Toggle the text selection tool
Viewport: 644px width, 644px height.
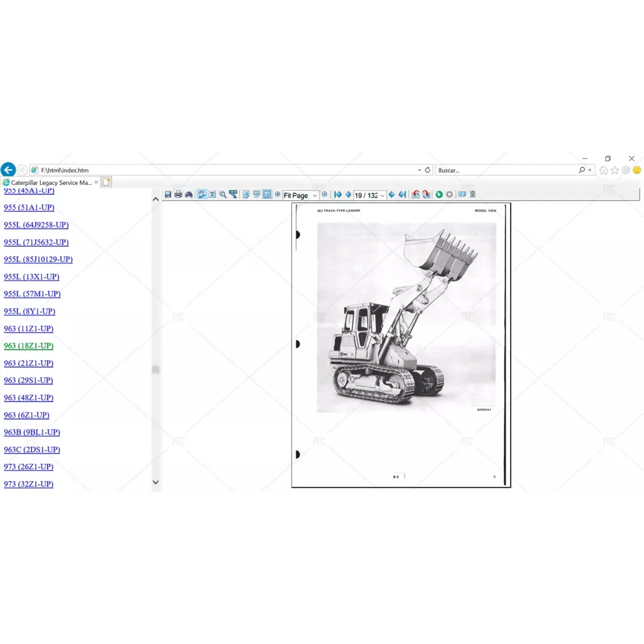(x=212, y=194)
